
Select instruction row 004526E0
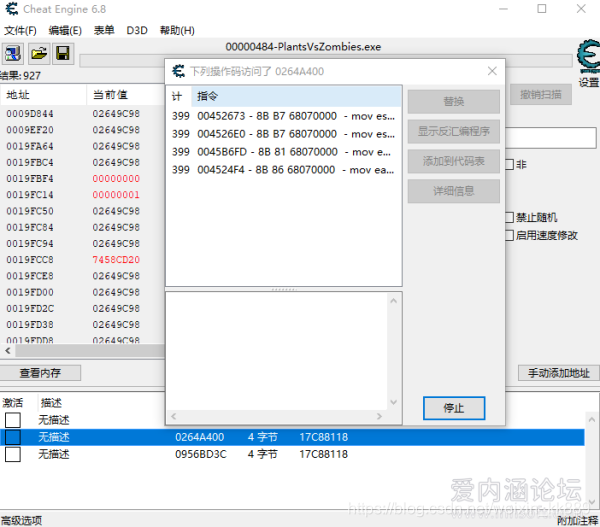(x=284, y=134)
